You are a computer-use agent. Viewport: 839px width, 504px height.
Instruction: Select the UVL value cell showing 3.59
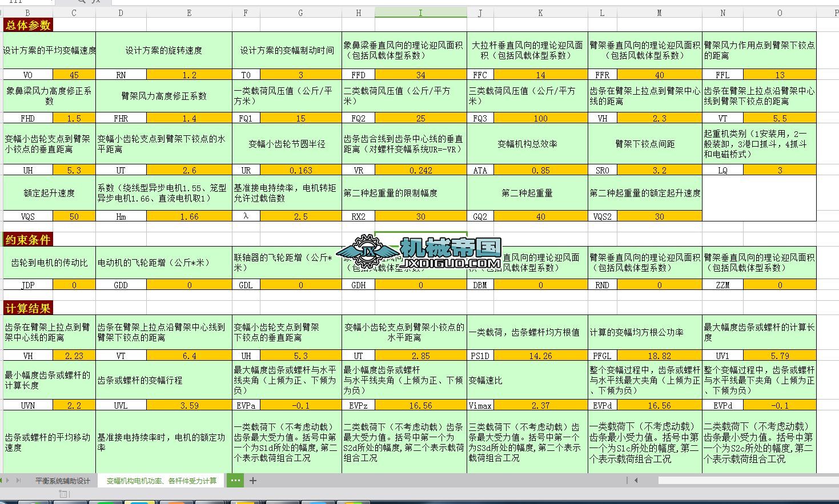point(190,405)
